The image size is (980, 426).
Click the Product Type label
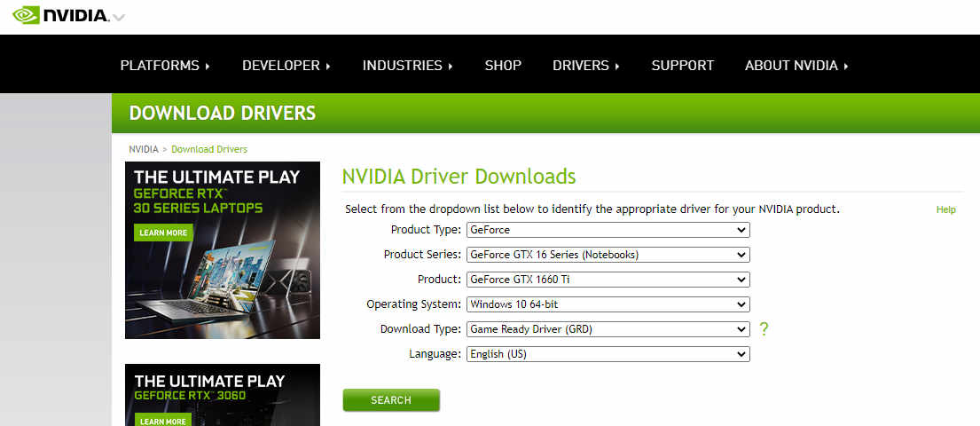tap(426, 230)
